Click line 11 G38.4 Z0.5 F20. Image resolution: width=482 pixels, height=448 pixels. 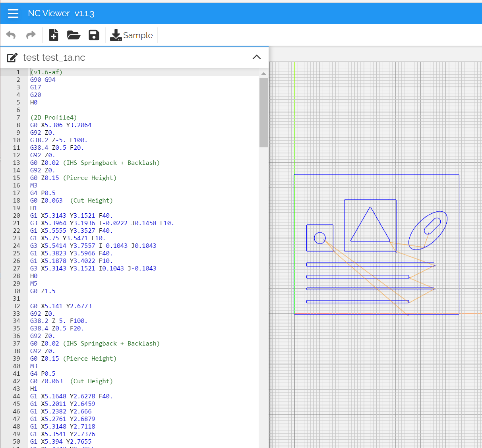pyautogui.click(x=57, y=148)
